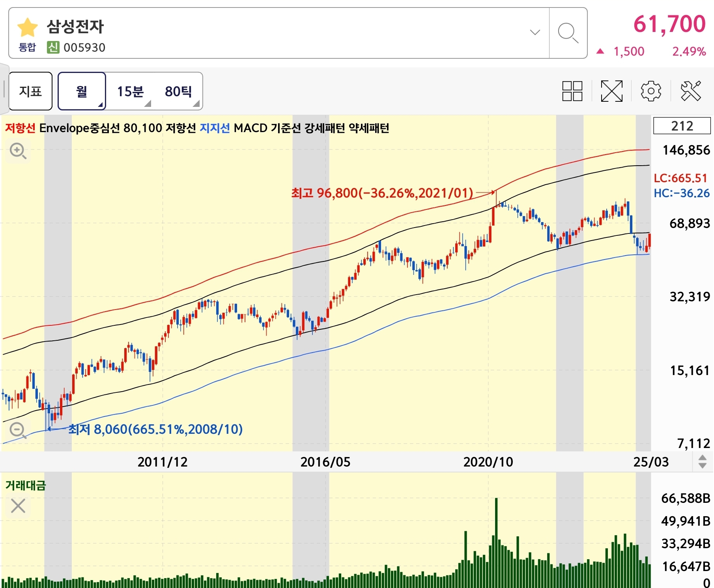Viewport: 714px width, 588px height.
Task: Click the blue 지지선 legend label
Action: click(215, 128)
